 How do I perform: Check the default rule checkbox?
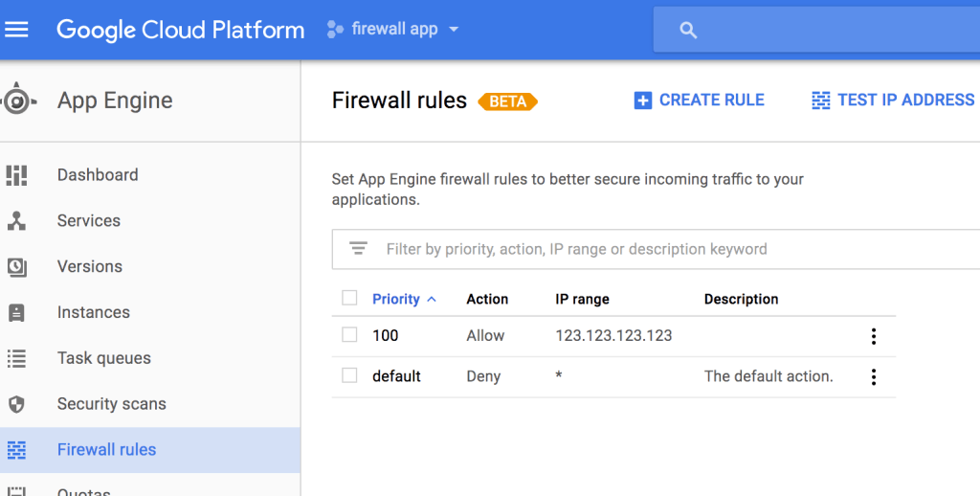pos(349,376)
